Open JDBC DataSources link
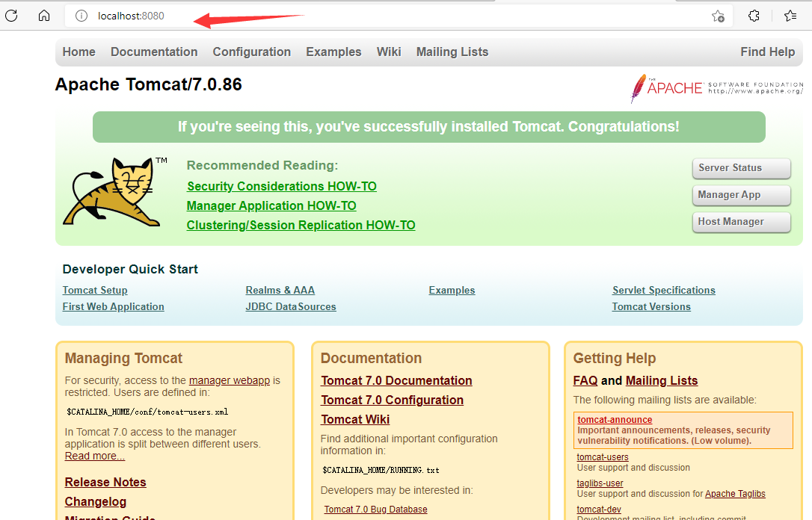 [x=291, y=307]
